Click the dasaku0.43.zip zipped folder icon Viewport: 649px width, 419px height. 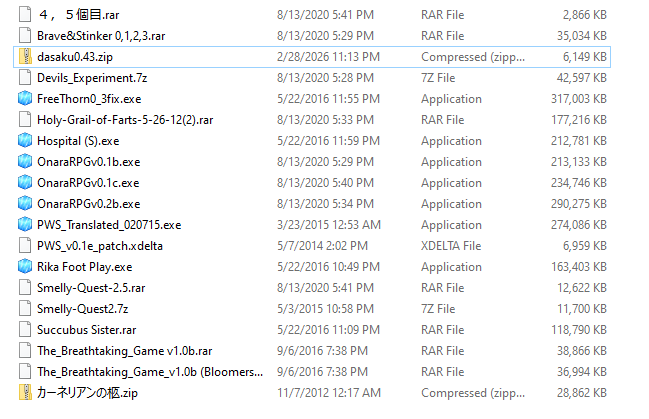tap(25, 57)
